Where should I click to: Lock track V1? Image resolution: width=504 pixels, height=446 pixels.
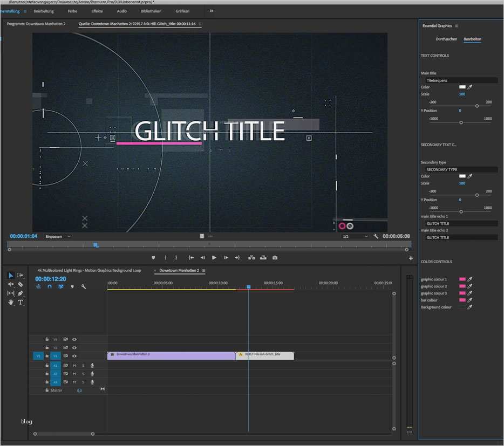[x=47, y=356]
